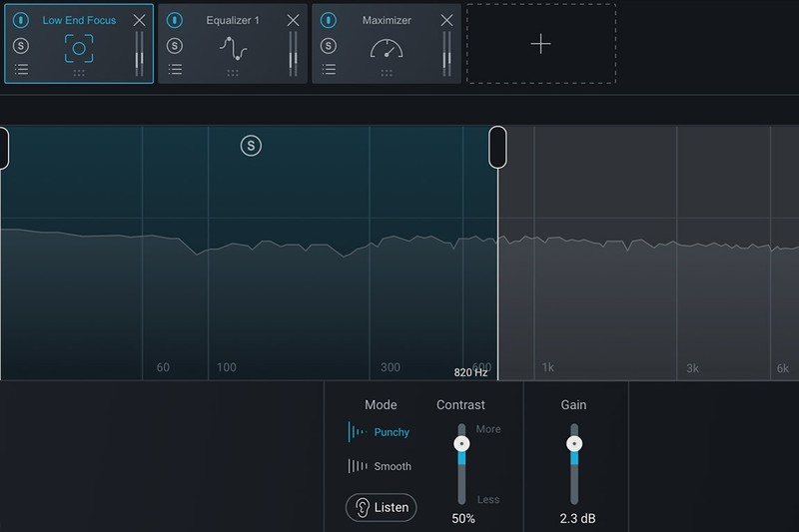The image size is (799, 532).
Task: Add a new module slot
Action: pos(540,44)
